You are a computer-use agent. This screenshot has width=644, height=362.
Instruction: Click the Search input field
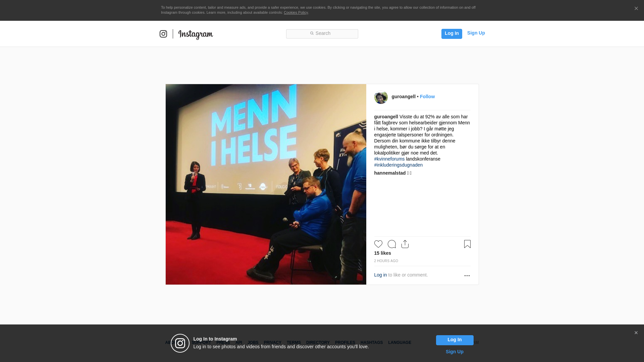point(322,34)
